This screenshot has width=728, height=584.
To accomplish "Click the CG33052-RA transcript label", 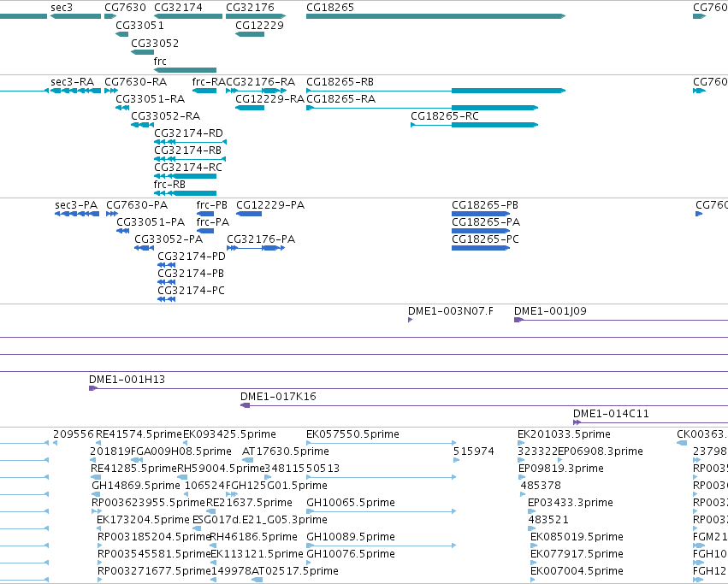I will [166, 116].
